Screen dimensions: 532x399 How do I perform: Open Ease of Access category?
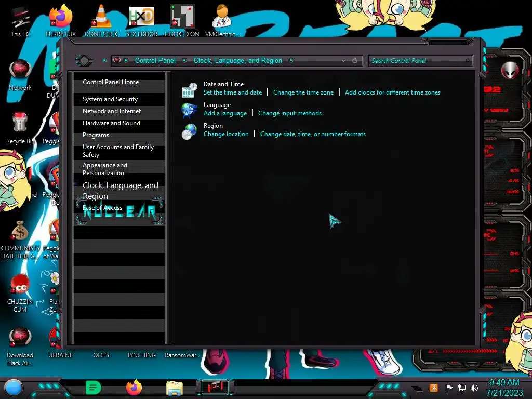102,208
